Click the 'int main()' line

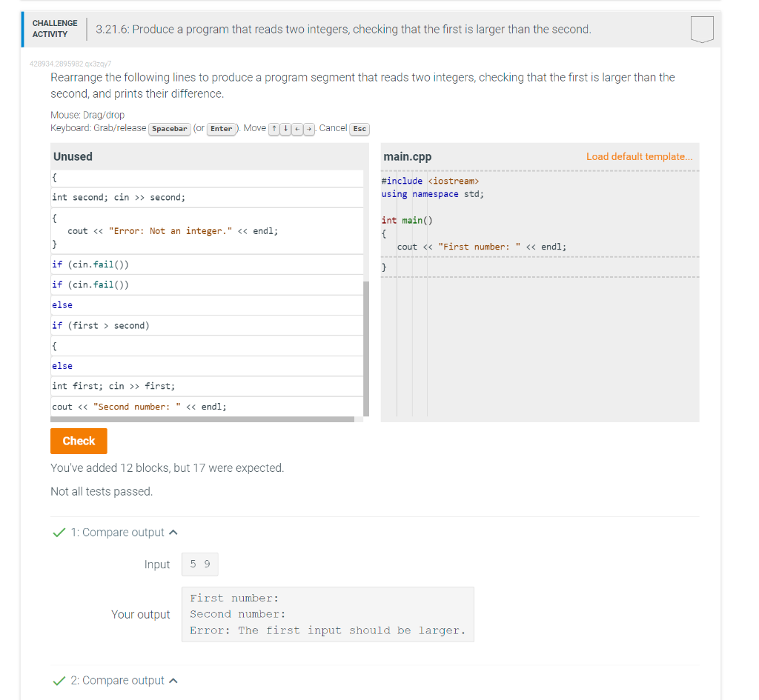[x=407, y=221]
